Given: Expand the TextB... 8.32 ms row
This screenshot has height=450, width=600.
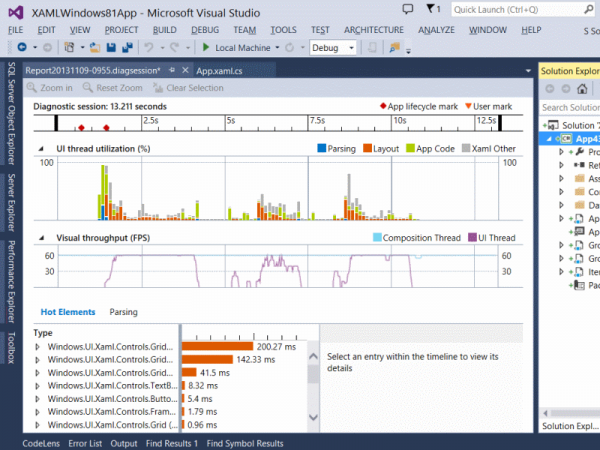Looking at the screenshot, I should coord(37,386).
